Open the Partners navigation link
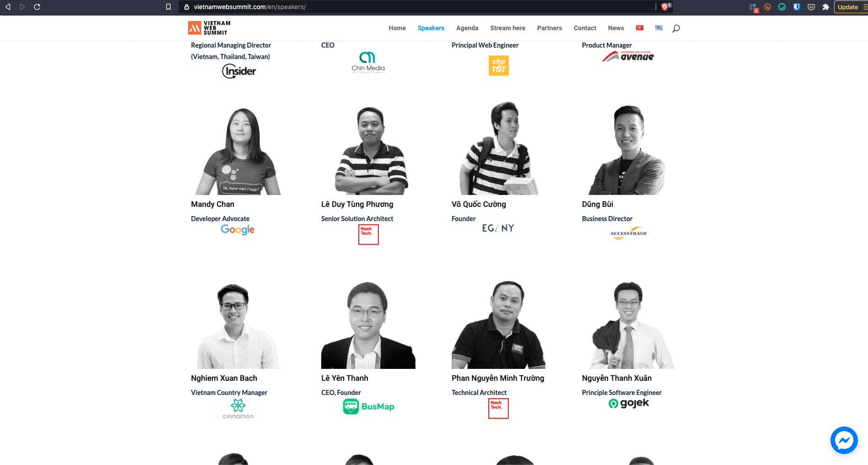This screenshot has height=465, width=868. pos(550,28)
